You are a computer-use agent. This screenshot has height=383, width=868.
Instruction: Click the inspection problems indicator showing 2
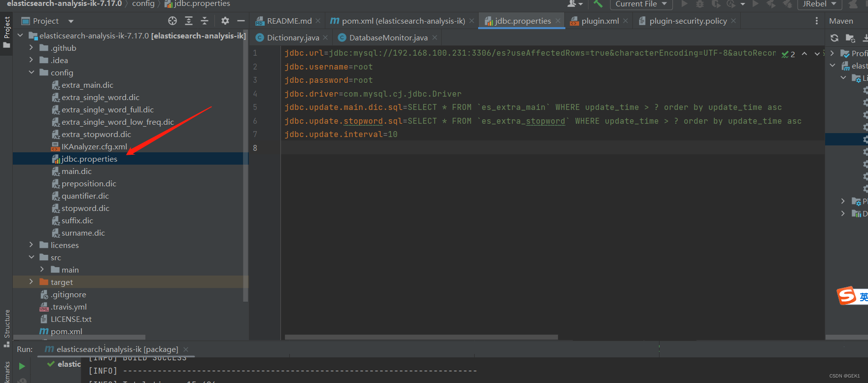(x=788, y=54)
